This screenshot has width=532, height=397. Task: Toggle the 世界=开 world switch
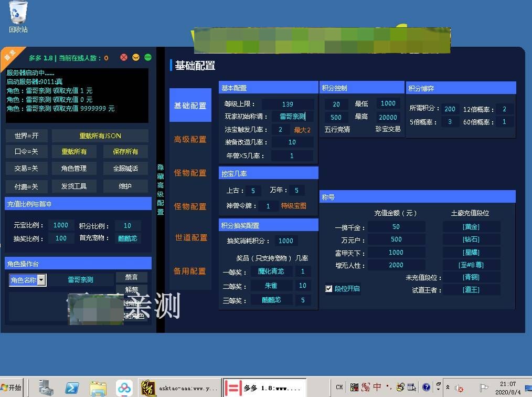(25, 135)
